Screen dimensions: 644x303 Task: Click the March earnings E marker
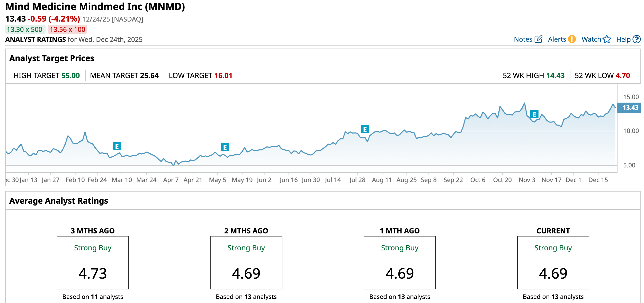pos(117,146)
